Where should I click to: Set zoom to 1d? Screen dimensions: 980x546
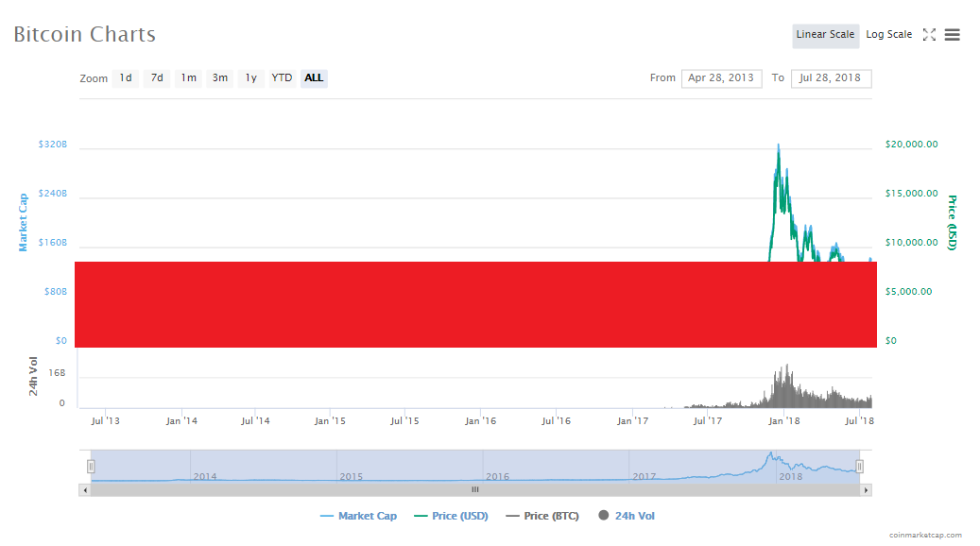pyautogui.click(x=126, y=78)
